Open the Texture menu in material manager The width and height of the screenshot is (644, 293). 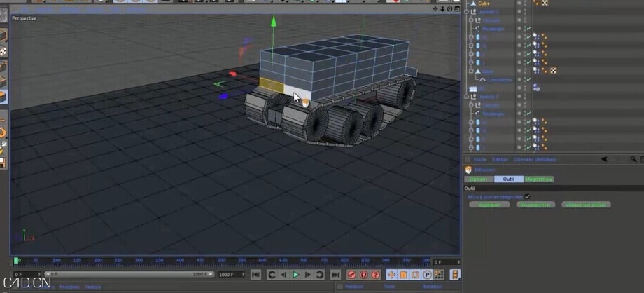pyautogui.click(x=93, y=287)
